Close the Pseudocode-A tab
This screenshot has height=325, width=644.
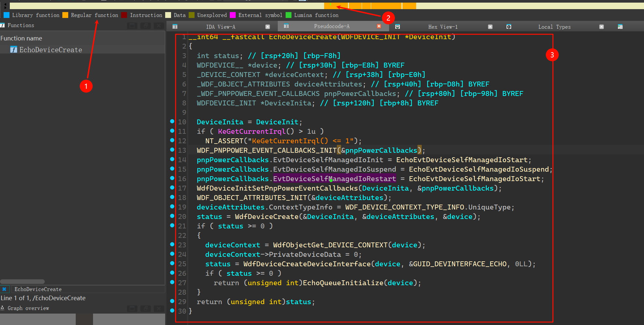click(x=379, y=26)
